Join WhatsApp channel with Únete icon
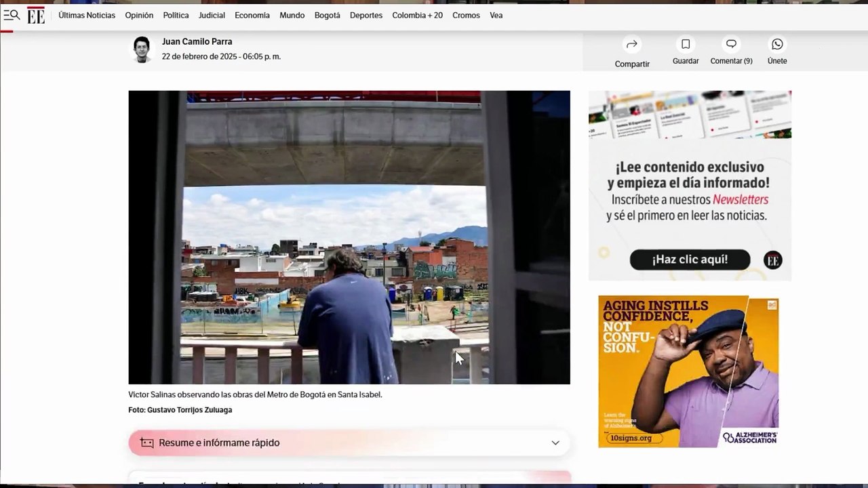Screen dimensions: 868x488 (777, 44)
